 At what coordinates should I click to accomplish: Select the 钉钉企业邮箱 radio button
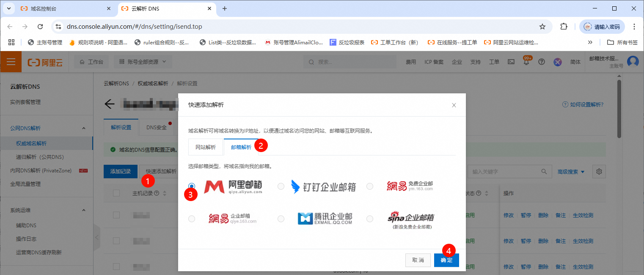(x=281, y=186)
